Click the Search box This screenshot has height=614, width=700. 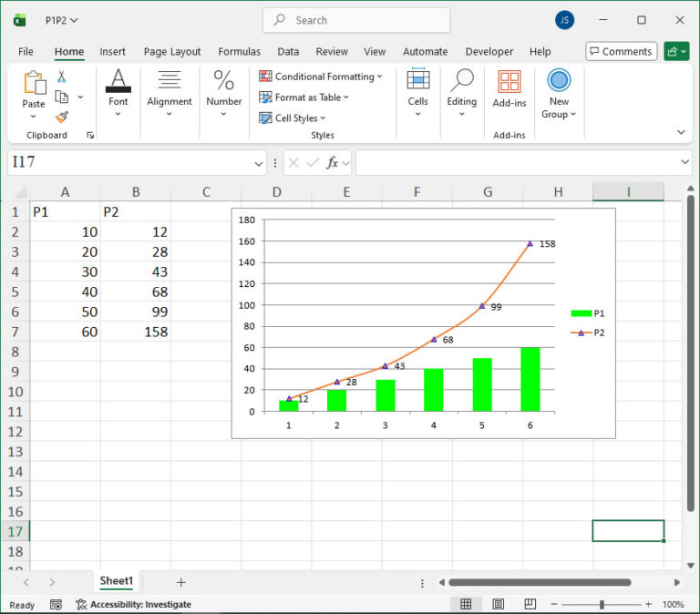coord(356,20)
